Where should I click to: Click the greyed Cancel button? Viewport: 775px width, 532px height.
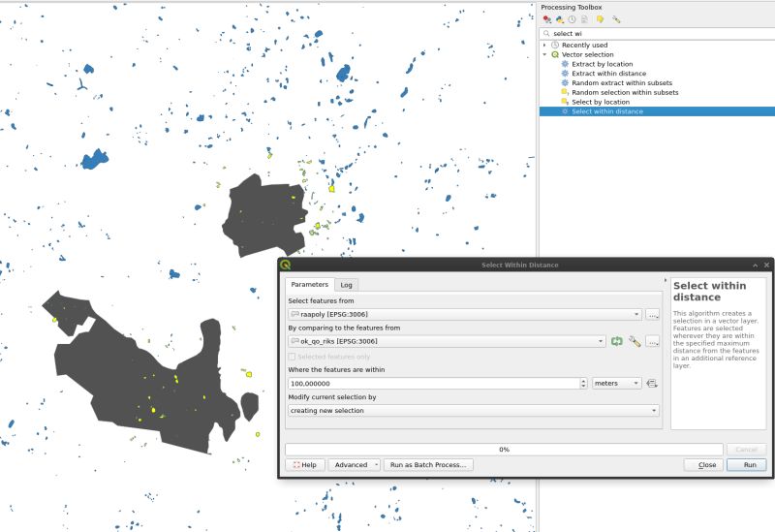pos(746,450)
